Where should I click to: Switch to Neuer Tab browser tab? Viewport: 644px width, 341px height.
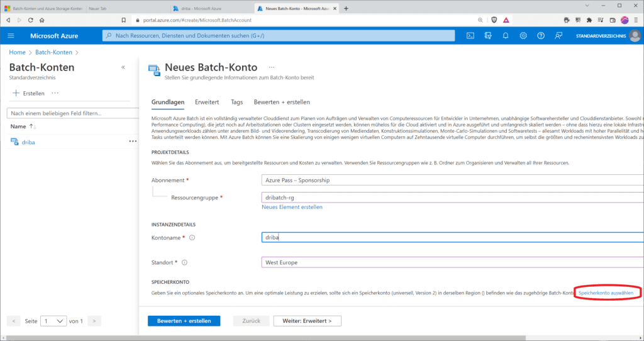pyautogui.click(x=127, y=8)
